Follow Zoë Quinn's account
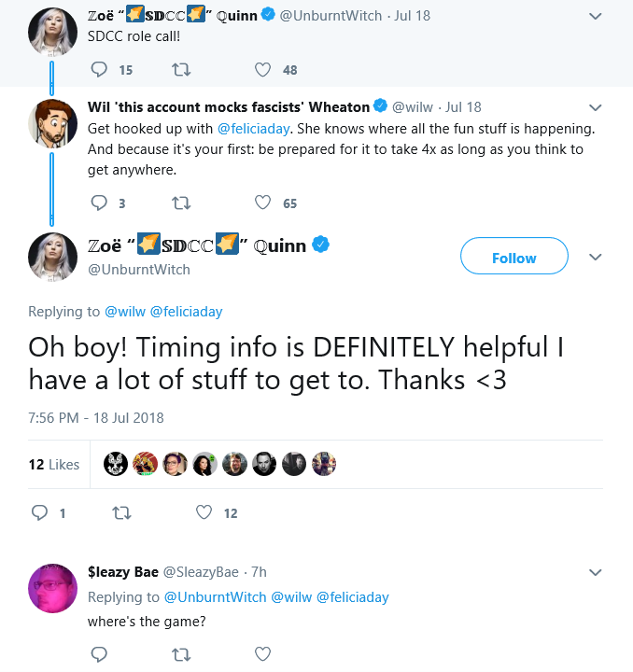This screenshot has height=672, width=633. click(514, 256)
